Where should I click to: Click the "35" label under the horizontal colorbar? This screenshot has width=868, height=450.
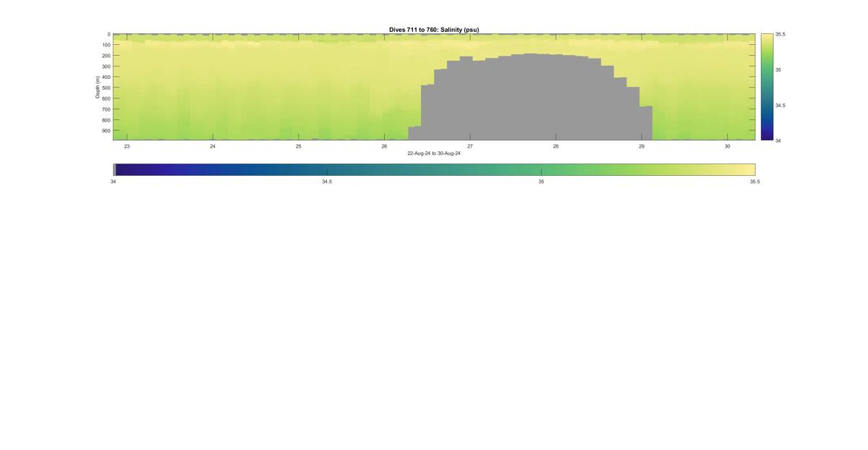[541, 182]
